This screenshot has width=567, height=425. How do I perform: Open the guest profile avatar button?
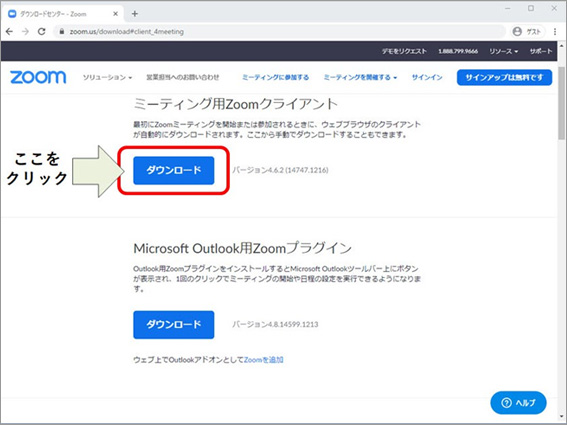pos(528,32)
